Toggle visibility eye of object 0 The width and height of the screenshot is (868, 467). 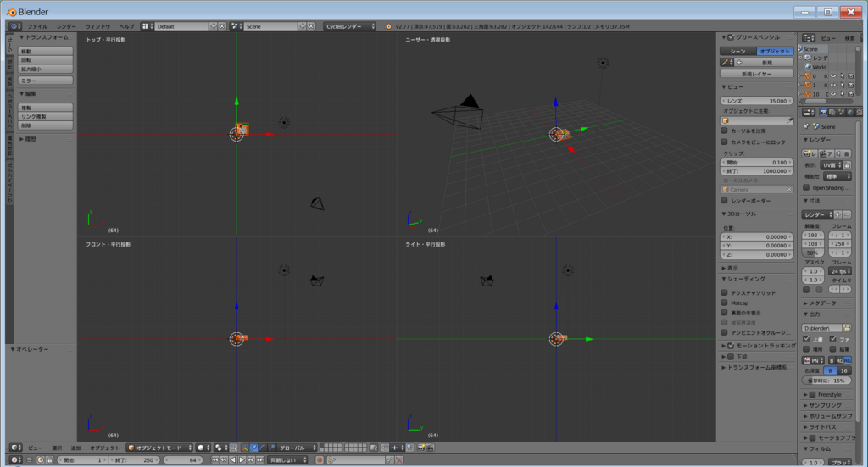833,76
